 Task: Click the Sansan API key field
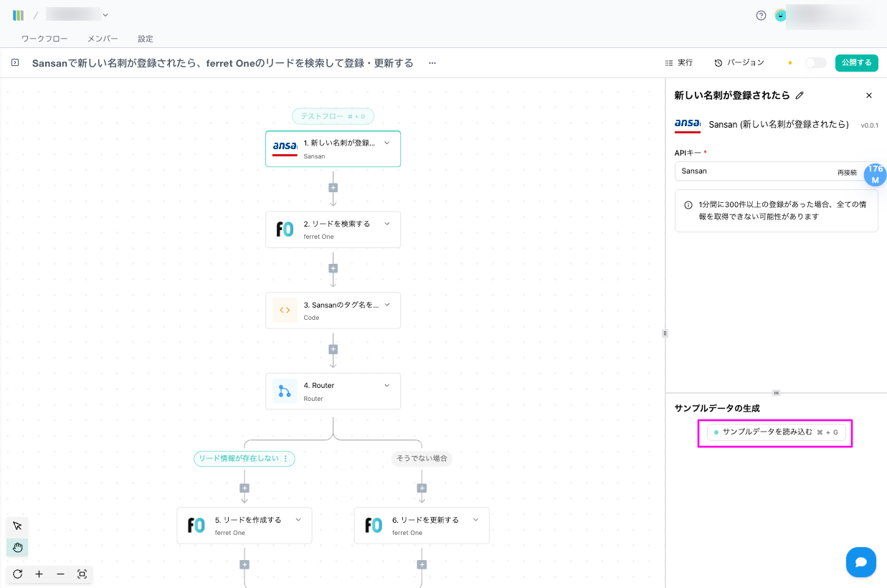pos(753,171)
